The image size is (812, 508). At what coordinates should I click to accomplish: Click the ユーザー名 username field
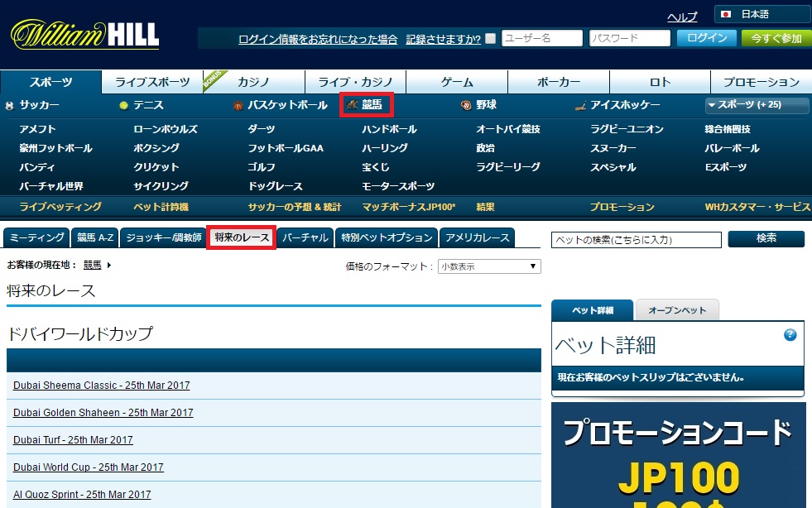coord(542,38)
